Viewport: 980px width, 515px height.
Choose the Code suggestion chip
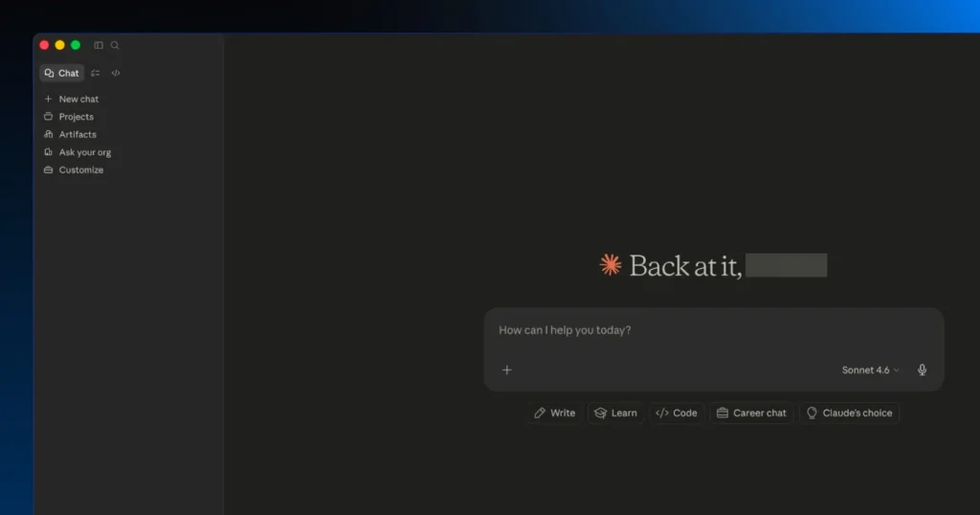coord(677,414)
